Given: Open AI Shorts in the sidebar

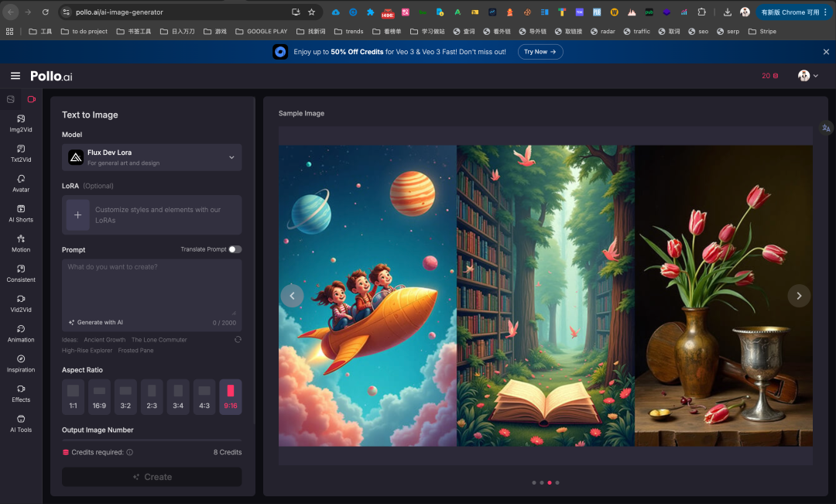Looking at the screenshot, I should [21, 214].
